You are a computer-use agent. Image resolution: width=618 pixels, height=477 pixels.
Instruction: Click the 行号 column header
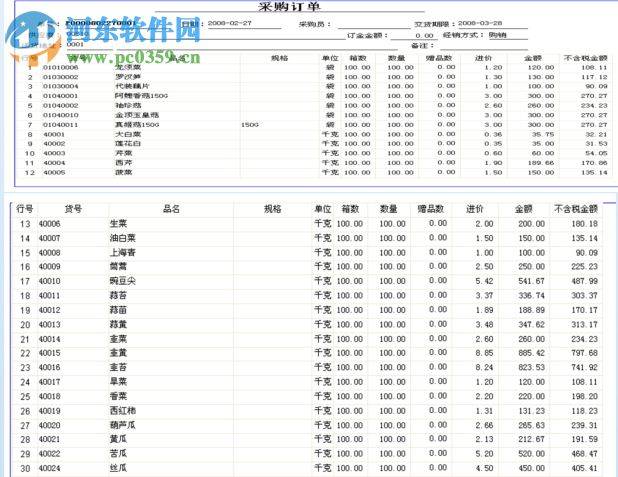[24, 209]
